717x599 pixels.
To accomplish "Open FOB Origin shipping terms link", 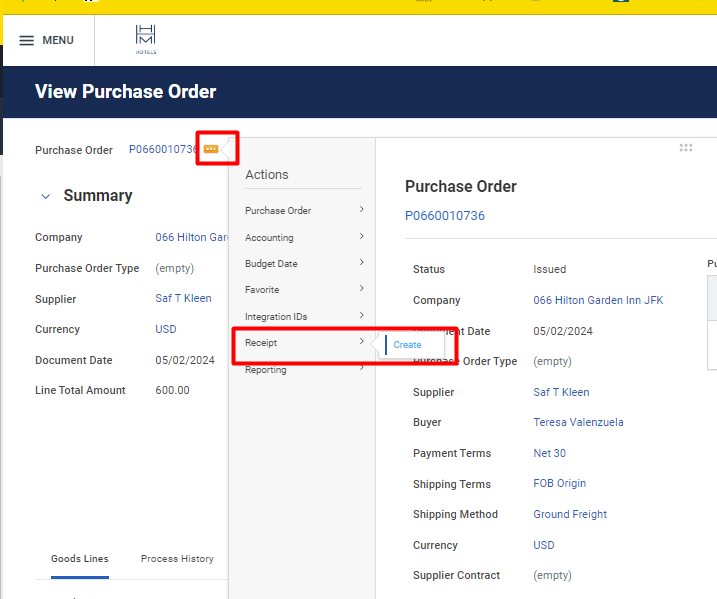I will (559, 483).
